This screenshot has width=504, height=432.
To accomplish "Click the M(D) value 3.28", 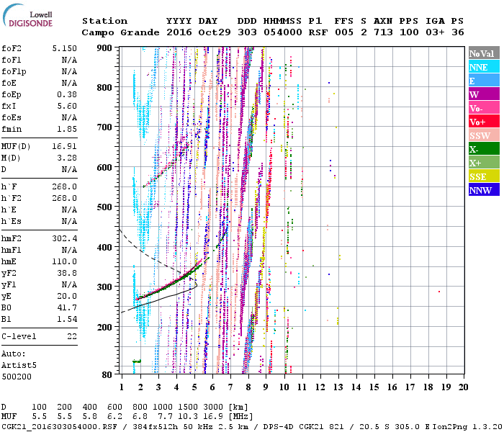I will coord(67,158).
